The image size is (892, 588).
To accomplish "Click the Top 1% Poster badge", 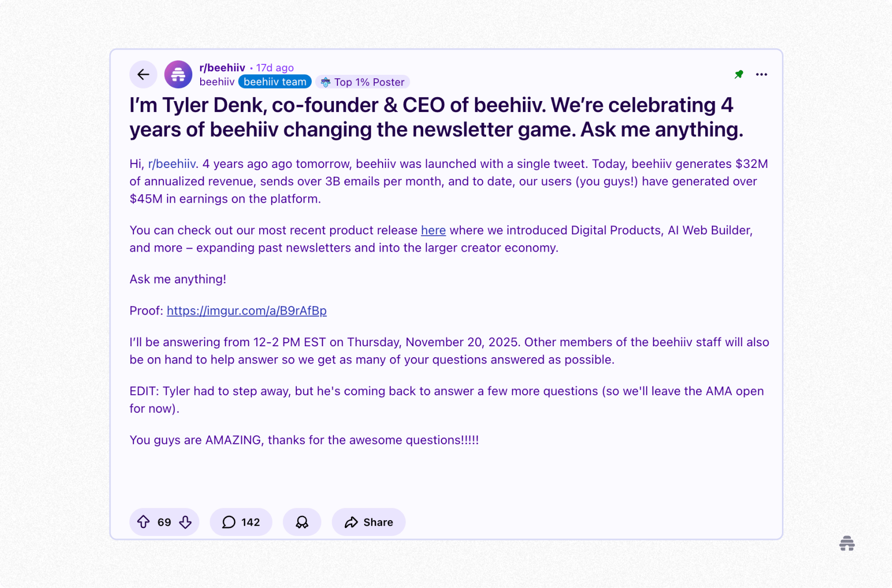I will click(362, 82).
